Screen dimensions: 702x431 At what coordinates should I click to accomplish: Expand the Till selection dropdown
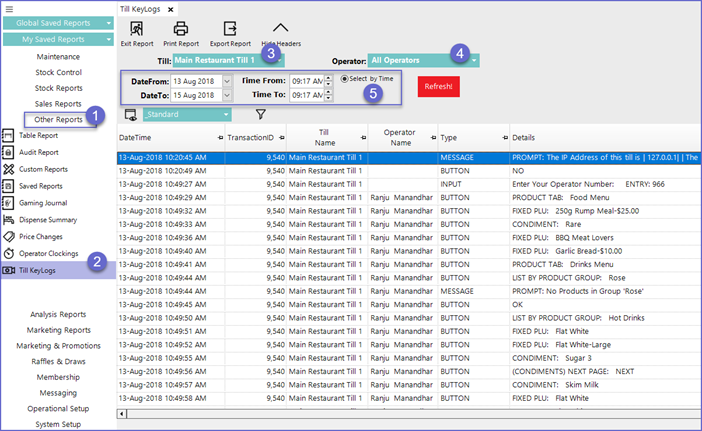281,61
